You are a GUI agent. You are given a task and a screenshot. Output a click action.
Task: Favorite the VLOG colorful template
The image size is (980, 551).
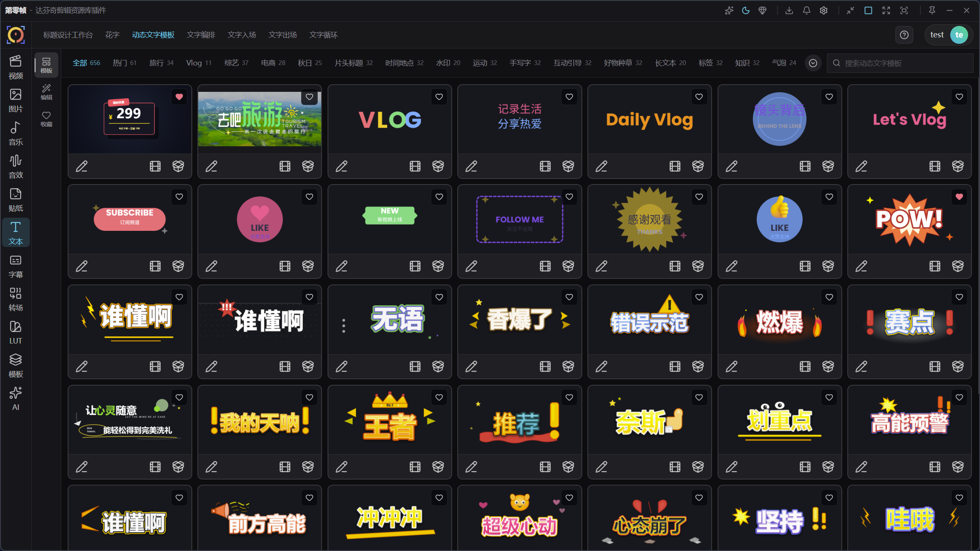[x=439, y=97]
